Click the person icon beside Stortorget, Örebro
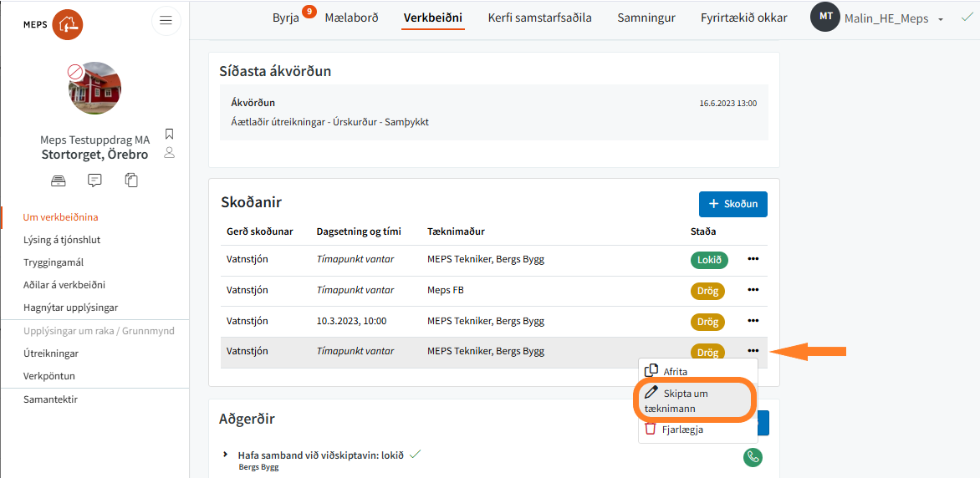This screenshot has height=478, width=980. tap(169, 152)
